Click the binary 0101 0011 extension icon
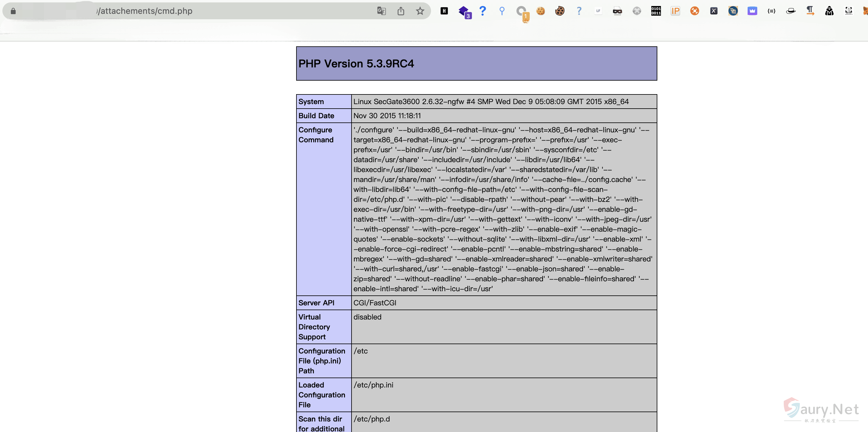The width and height of the screenshot is (868, 432). point(656,11)
